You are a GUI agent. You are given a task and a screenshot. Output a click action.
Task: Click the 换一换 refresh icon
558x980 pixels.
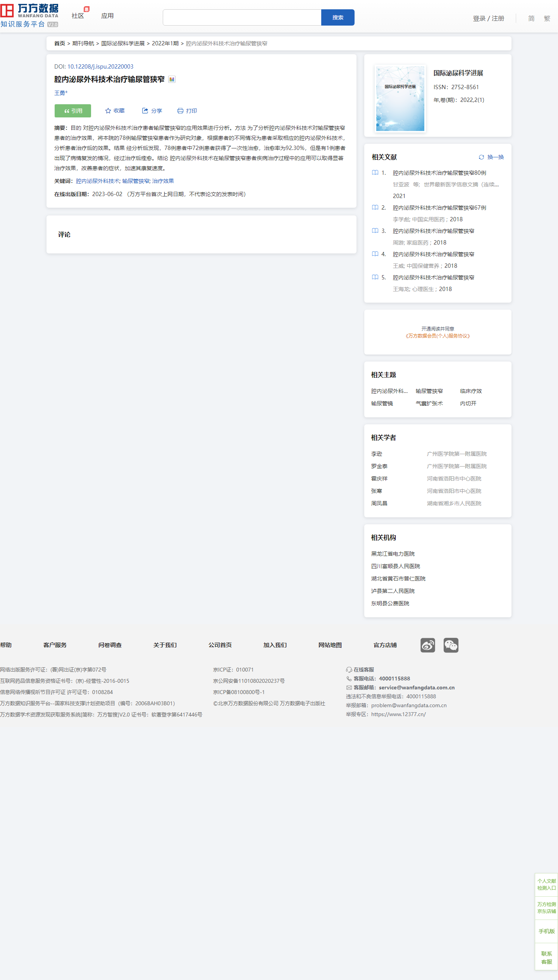coord(481,157)
